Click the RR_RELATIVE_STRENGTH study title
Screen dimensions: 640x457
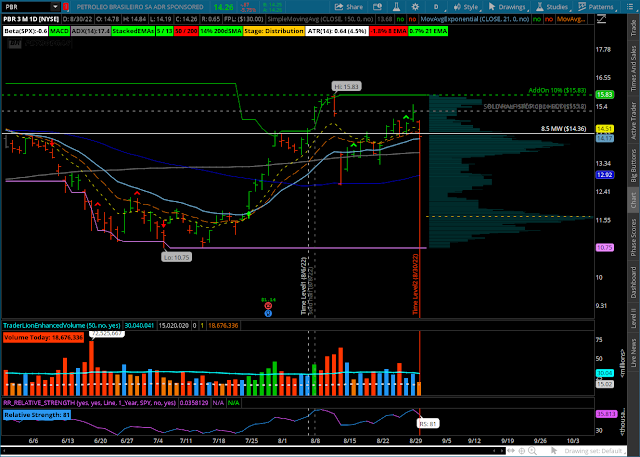coord(89,403)
